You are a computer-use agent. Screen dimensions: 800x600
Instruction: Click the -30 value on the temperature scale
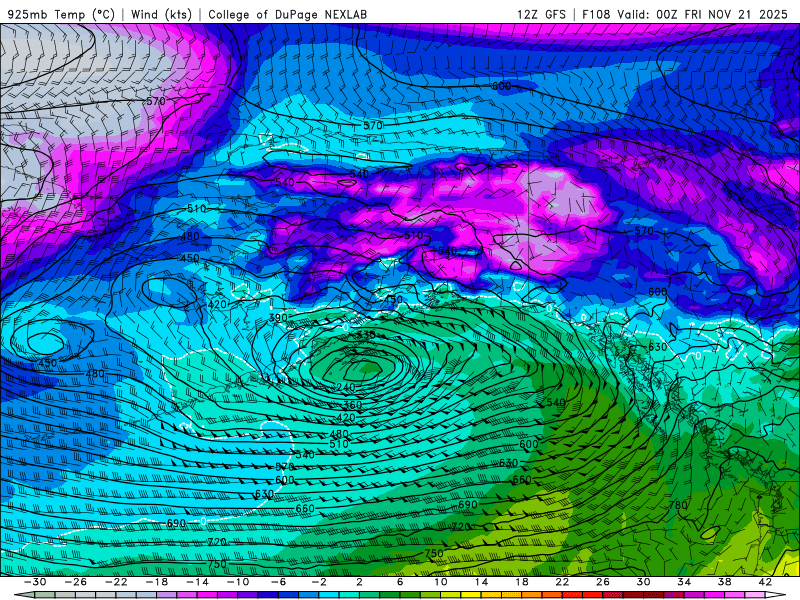tap(35, 582)
